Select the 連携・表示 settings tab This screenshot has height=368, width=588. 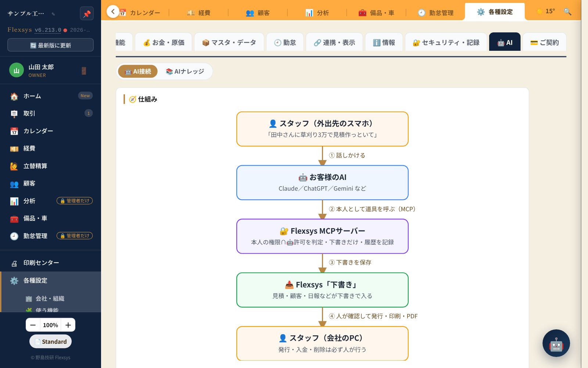coord(334,42)
